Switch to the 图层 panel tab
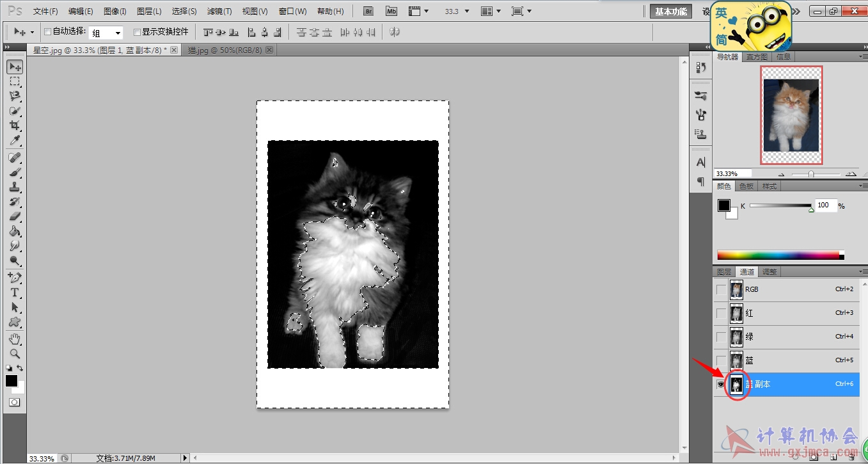The height and width of the screenshot is (464, 868). click(723, 272)
